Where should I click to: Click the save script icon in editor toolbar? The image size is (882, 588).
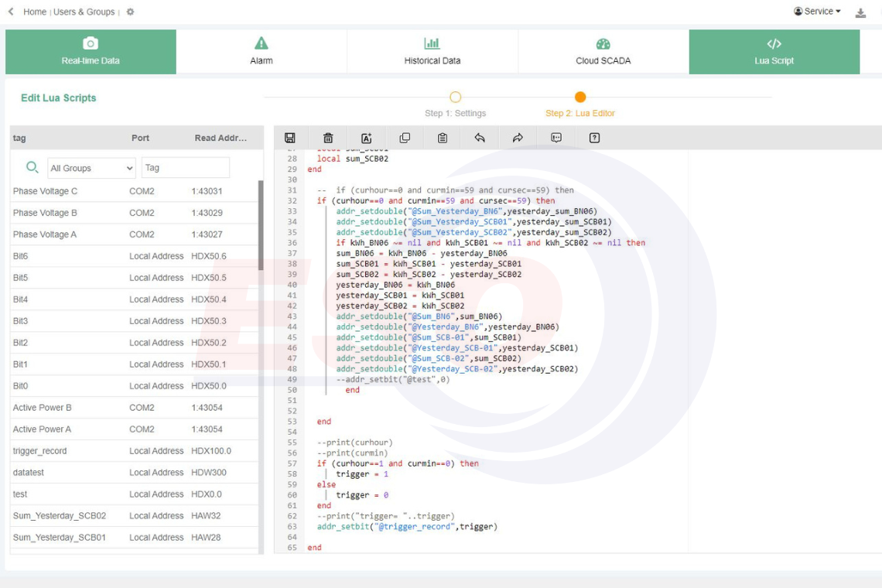point(290,138)
